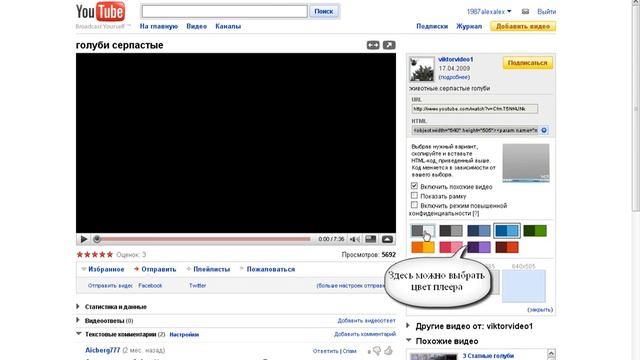Click the 'Добавить видео' button
The width and height of the screenshot is (640, 360).
[523, 26]
